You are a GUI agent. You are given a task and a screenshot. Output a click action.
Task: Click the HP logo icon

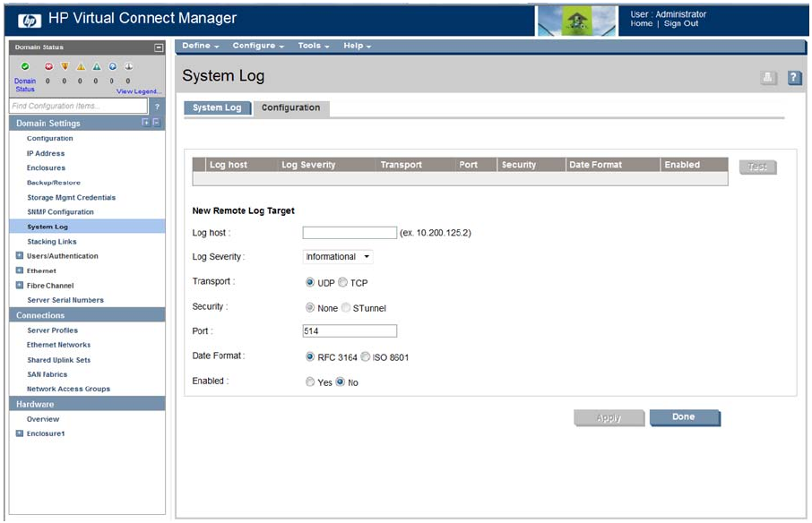click(29, 19)
